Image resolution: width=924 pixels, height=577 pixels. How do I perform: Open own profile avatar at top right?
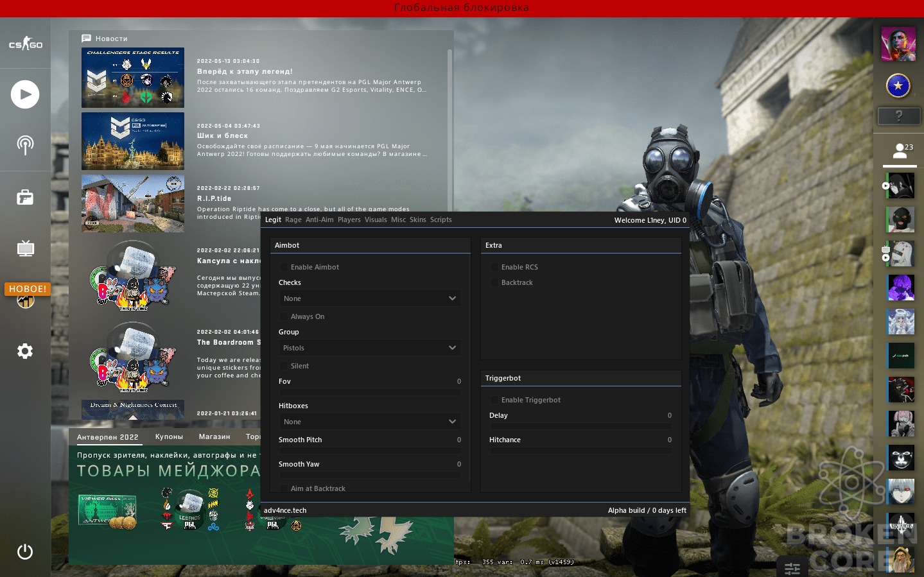(898, 44)
